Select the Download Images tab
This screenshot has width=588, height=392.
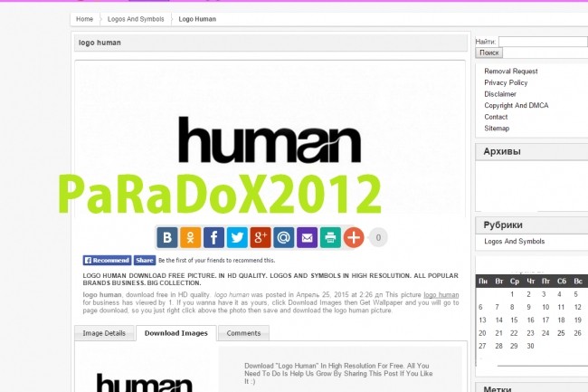176,333
